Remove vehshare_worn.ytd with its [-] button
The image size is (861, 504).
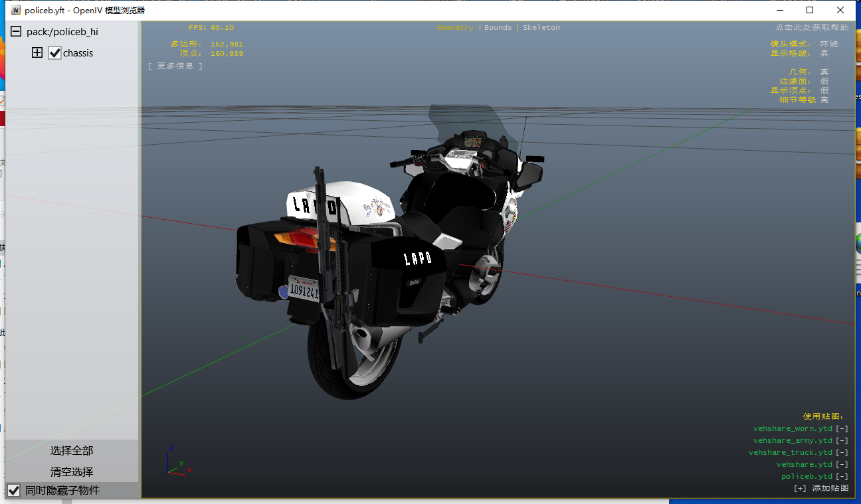[842, 429]
